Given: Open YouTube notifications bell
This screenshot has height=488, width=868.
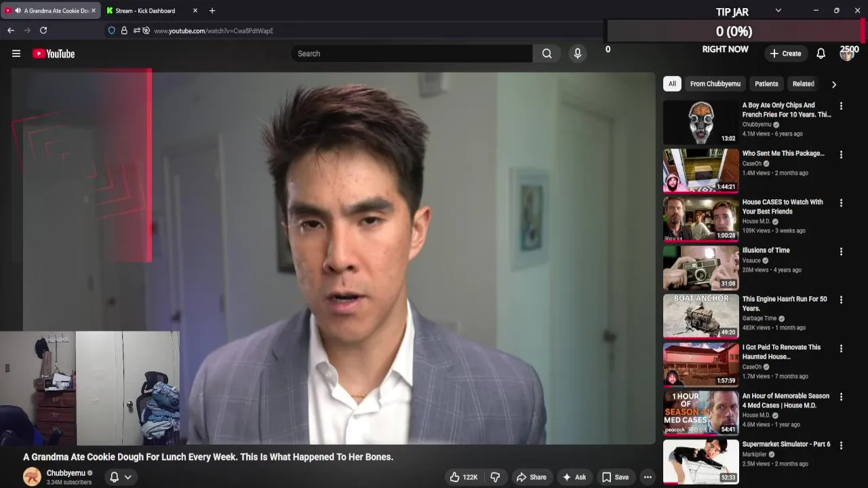Looking at the screenshot, I should tap(821, 54).
